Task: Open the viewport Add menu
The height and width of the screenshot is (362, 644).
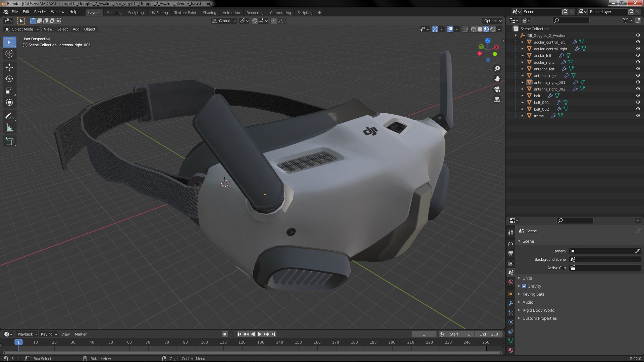Action: click(76, 29)
